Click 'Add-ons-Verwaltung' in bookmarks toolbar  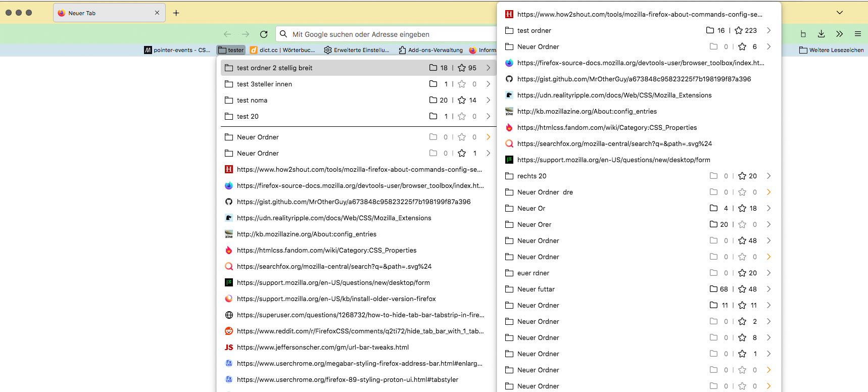point(430,50)
